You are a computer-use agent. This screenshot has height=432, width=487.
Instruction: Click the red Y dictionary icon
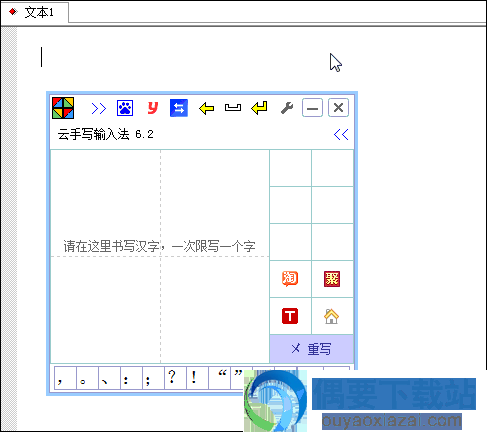[153, 108]
